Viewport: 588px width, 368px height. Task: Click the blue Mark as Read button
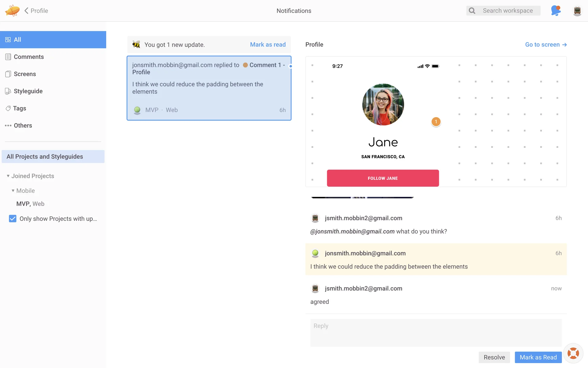click(x=538, y=357)
